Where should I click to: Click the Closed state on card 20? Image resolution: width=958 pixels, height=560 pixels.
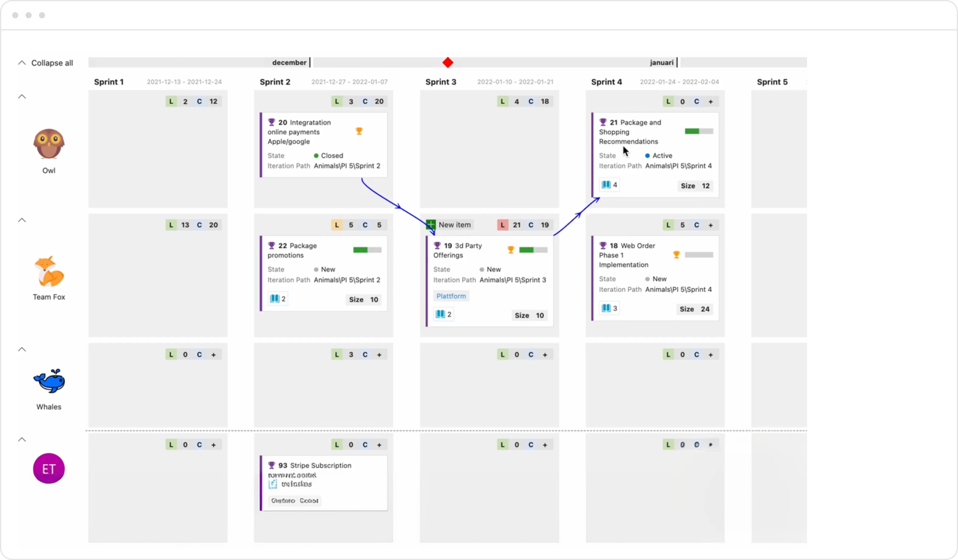(328, 156)
